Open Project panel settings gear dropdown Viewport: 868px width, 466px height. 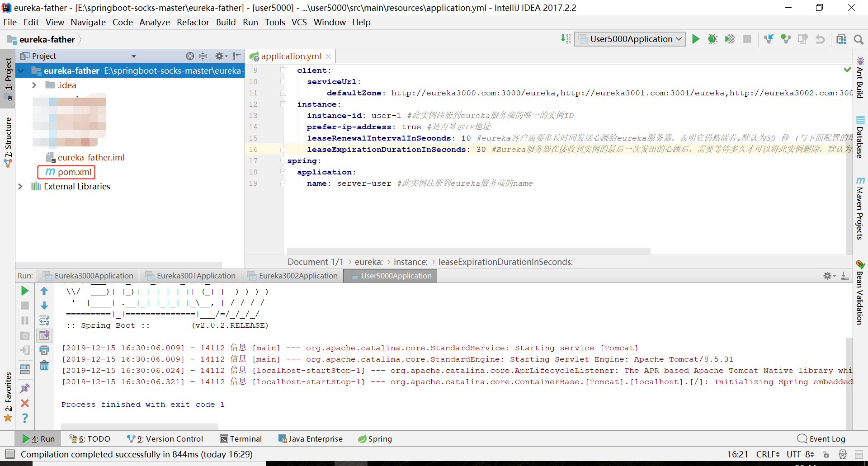pos(221,56)
